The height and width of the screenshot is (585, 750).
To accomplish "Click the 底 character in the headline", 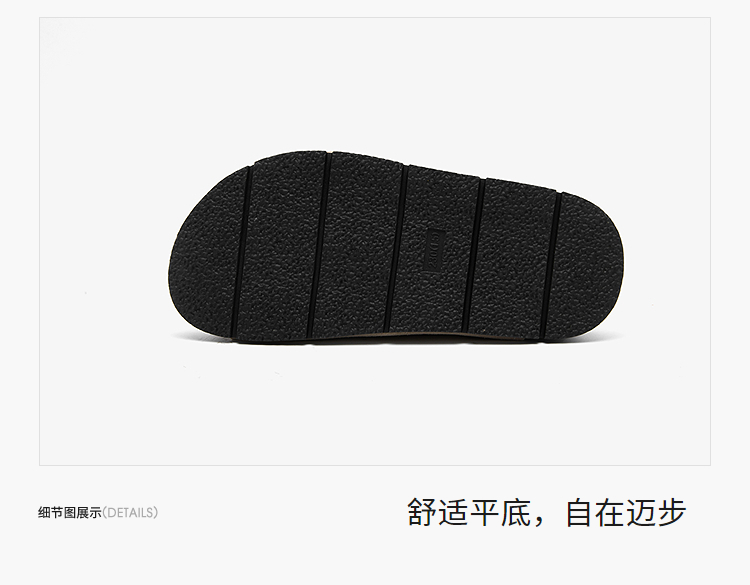I will 515,512.
